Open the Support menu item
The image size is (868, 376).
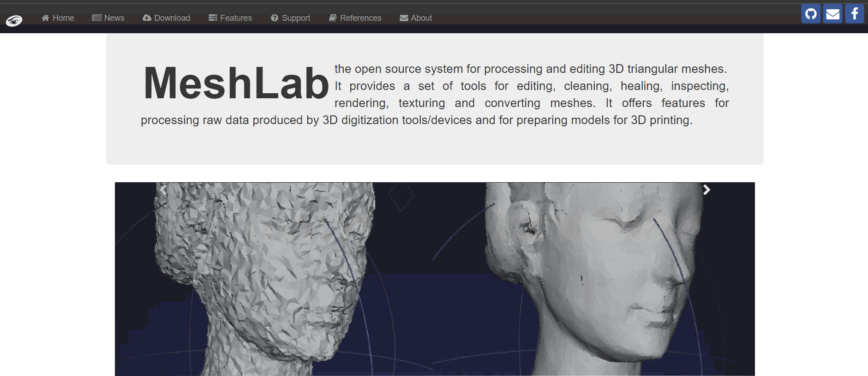coord(290,18)
